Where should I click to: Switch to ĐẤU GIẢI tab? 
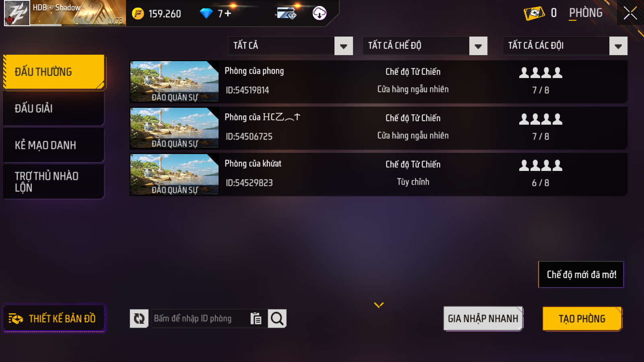[54, 109]
